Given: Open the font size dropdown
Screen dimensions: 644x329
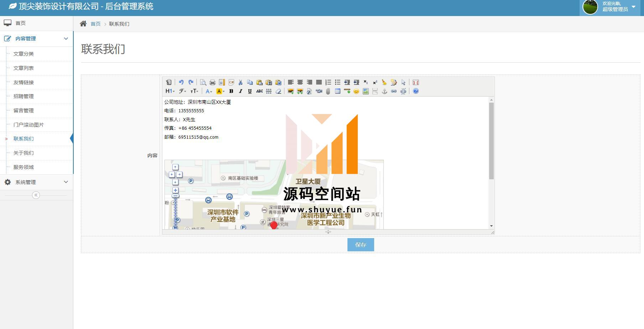Looking at the screenshot, I should (194, 91).
